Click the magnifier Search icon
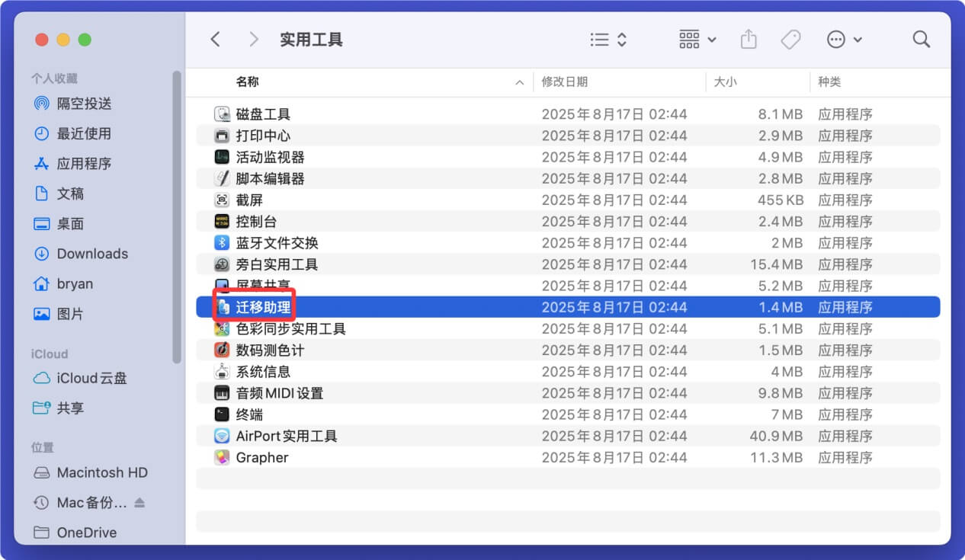 [x=921, y=39]
